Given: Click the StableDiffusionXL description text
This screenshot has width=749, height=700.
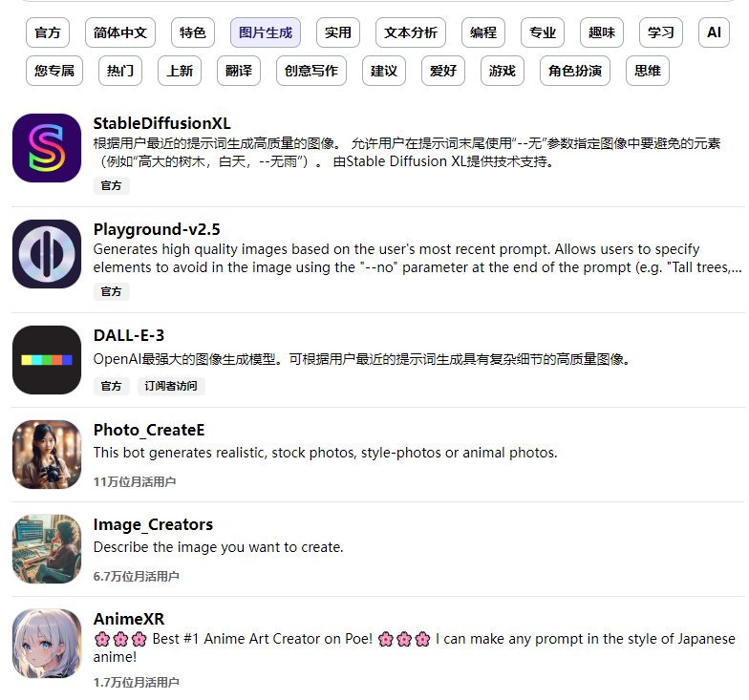Looking at the screenshot, I should (x=407, y=153).
